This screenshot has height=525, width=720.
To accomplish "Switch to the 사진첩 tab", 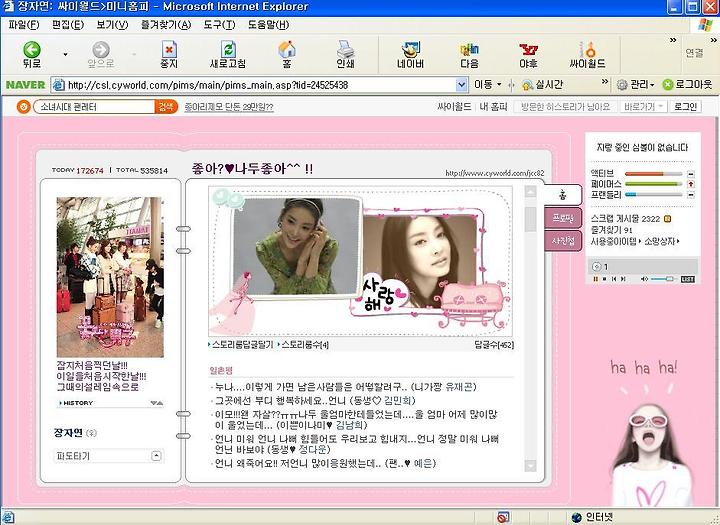I will [x=563, y=241].
